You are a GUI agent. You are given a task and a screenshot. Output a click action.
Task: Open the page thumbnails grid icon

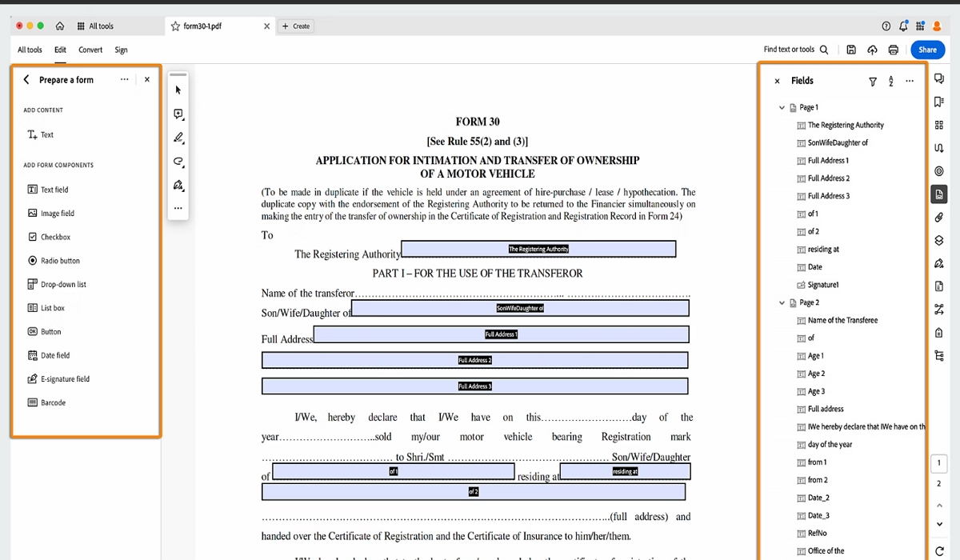tap(939, 125)
